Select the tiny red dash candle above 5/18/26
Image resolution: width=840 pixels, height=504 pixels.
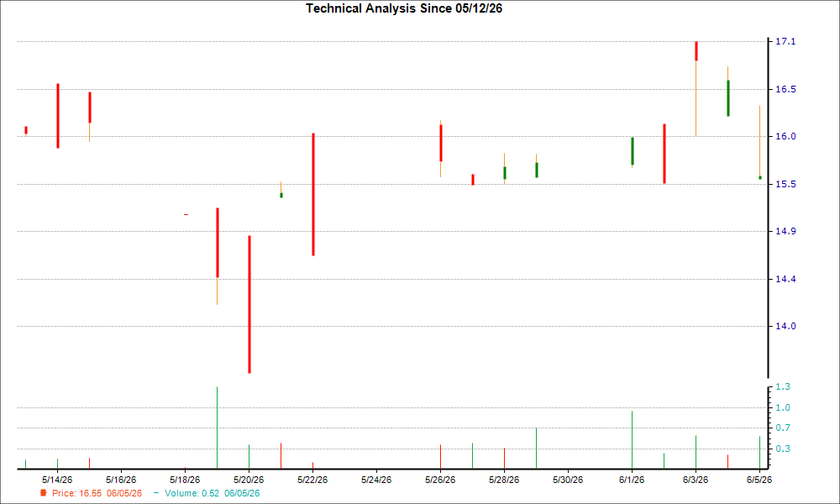point(186,214)
